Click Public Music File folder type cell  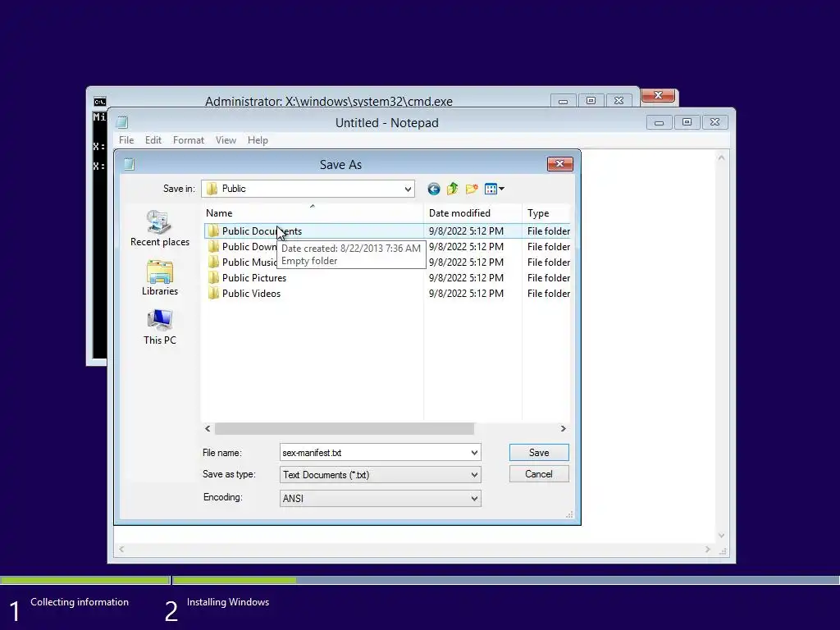(549, 262)
